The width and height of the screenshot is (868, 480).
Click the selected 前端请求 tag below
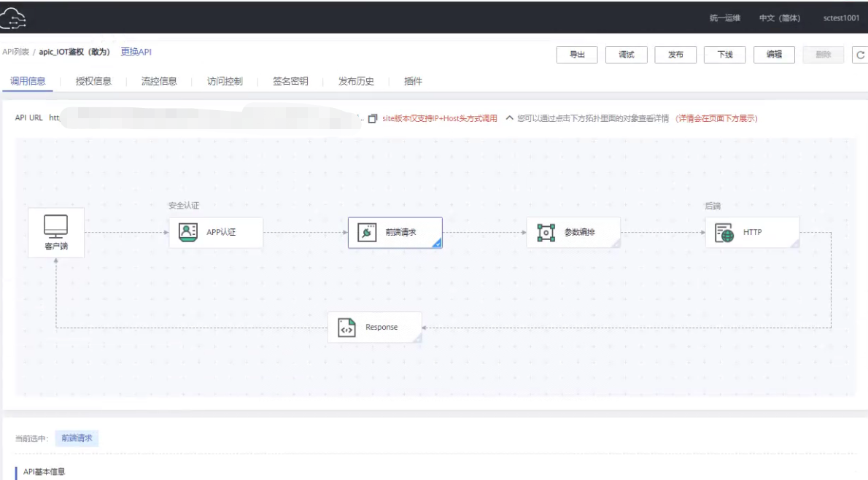(x=77, y=438)
